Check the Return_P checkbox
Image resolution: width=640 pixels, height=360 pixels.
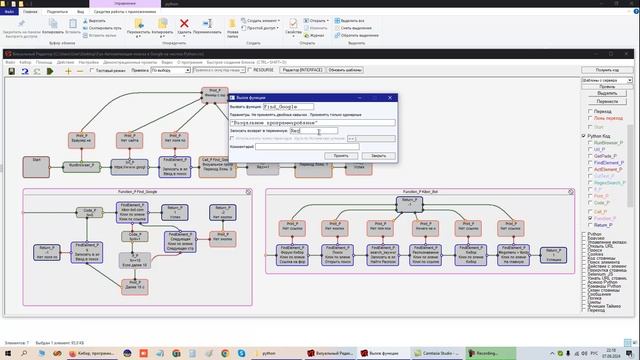pyautogui.click(x=590, y=225)
